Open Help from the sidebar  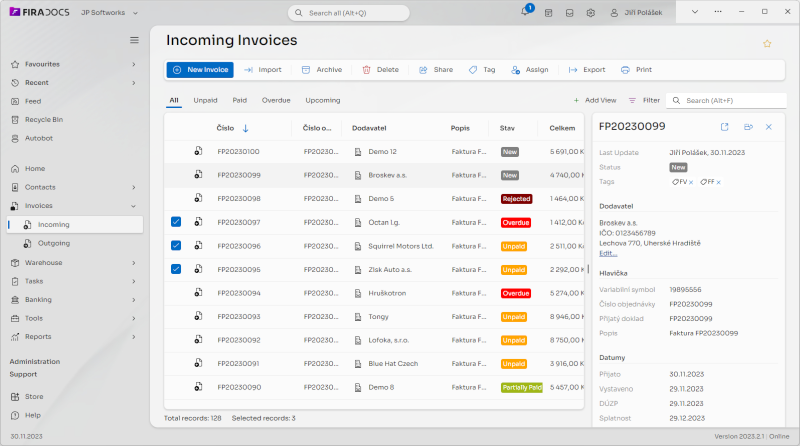[33, 415]
